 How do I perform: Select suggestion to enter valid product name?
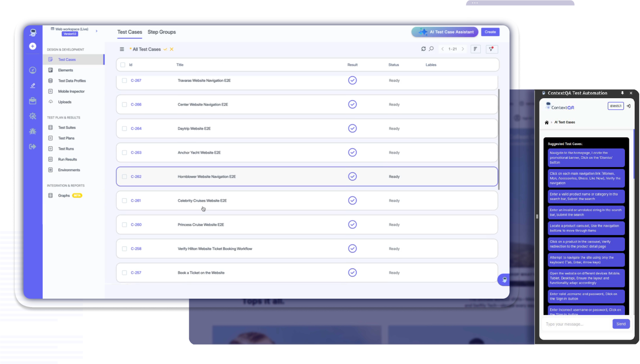click(586, 196)
